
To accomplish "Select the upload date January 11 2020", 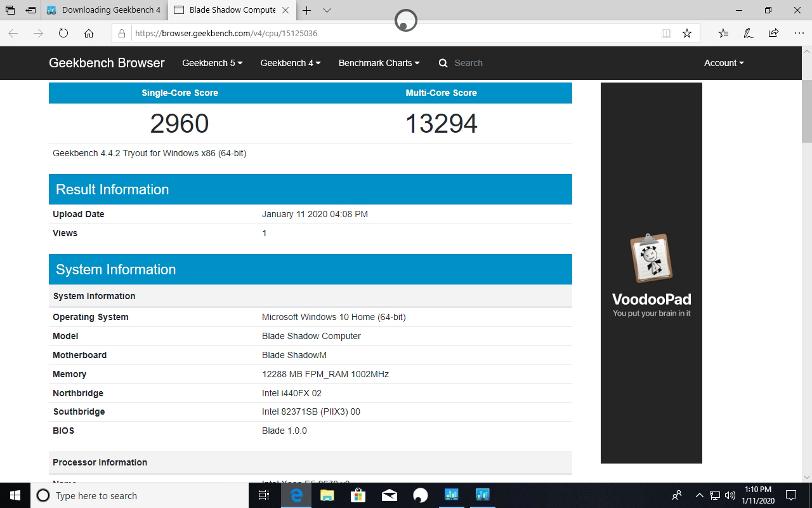I will [315, 214].
